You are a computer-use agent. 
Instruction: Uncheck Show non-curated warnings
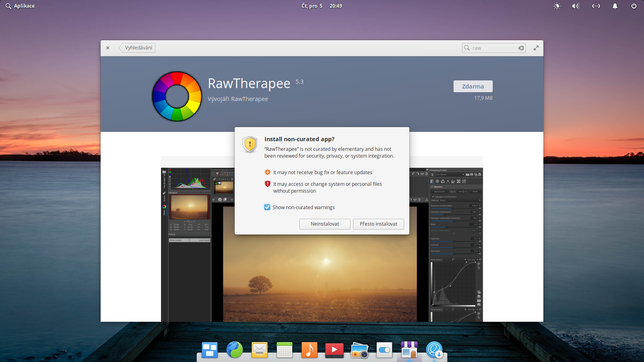268,207
